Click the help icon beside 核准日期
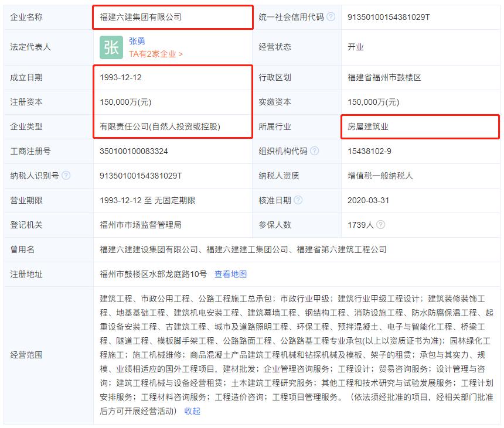The height and width of the screenshot is (428, 504). (x=298, y=200)
